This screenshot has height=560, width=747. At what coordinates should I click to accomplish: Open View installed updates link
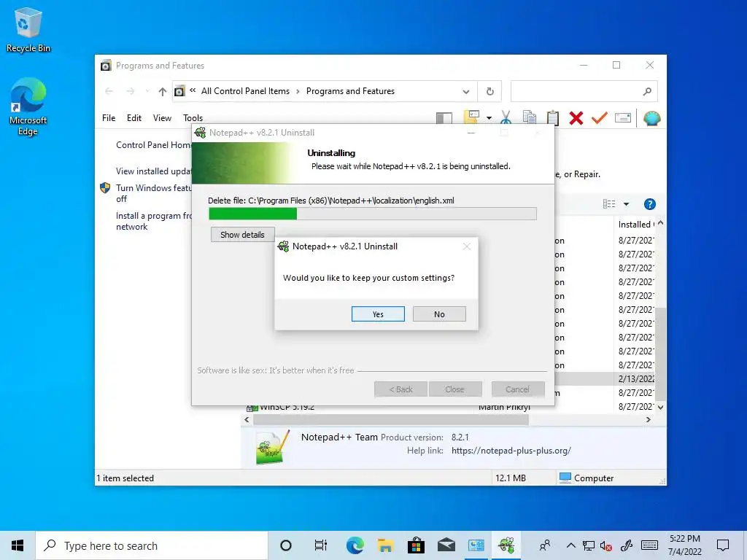(x=153, y=171)
